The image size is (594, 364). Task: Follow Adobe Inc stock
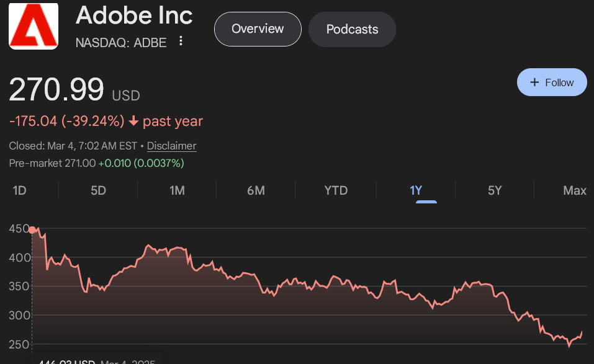tap(552, 82)
